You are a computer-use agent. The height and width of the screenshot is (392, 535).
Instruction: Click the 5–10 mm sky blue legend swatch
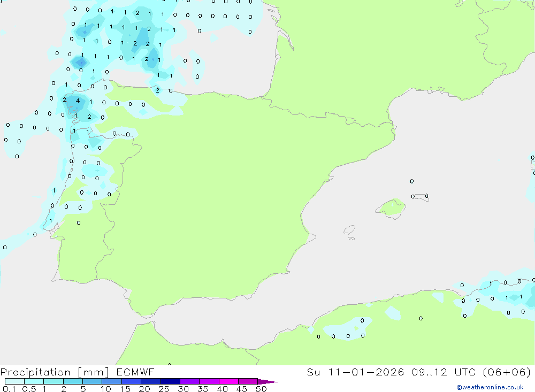(x=93, y=381)
